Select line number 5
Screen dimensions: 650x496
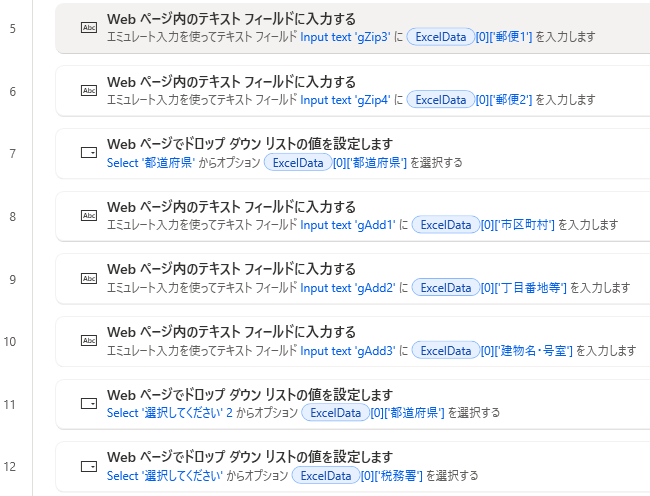point(12,28)
